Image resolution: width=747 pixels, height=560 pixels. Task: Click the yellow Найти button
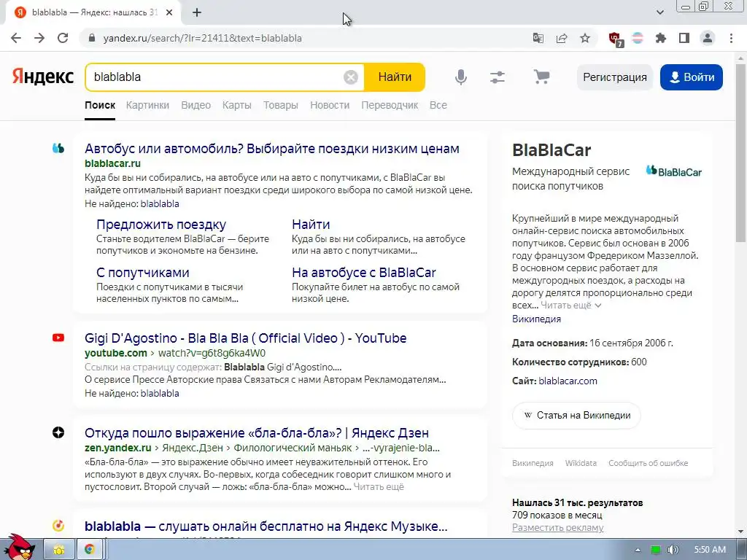pyautogui.click(x=395, y=77)
